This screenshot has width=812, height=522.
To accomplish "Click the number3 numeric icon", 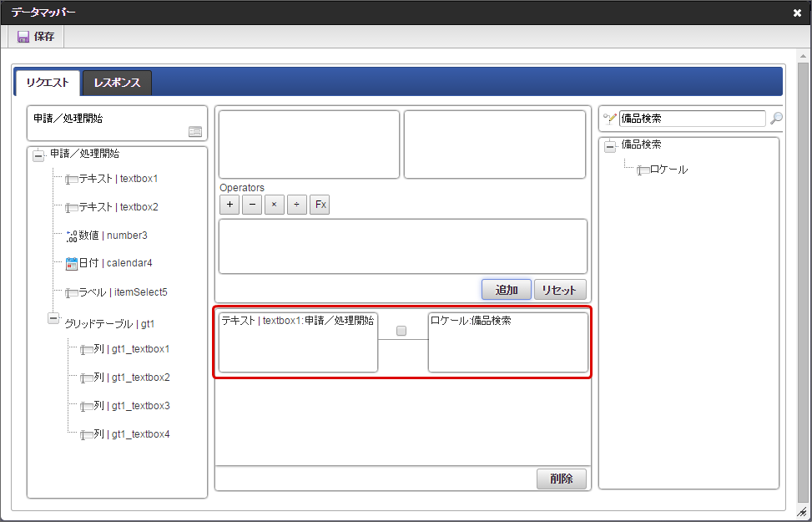I will click(x=72, y=236).
